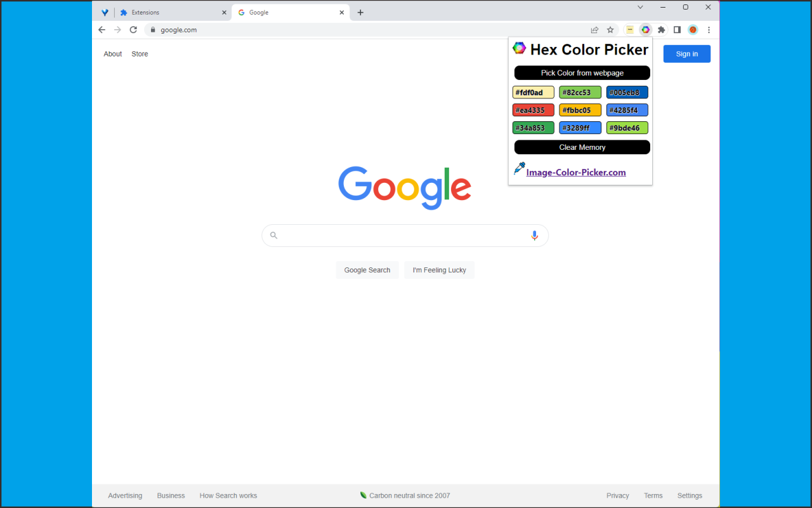Open the Privacy footer link
This screenshot has width=812, height=508.
(618, 496)
